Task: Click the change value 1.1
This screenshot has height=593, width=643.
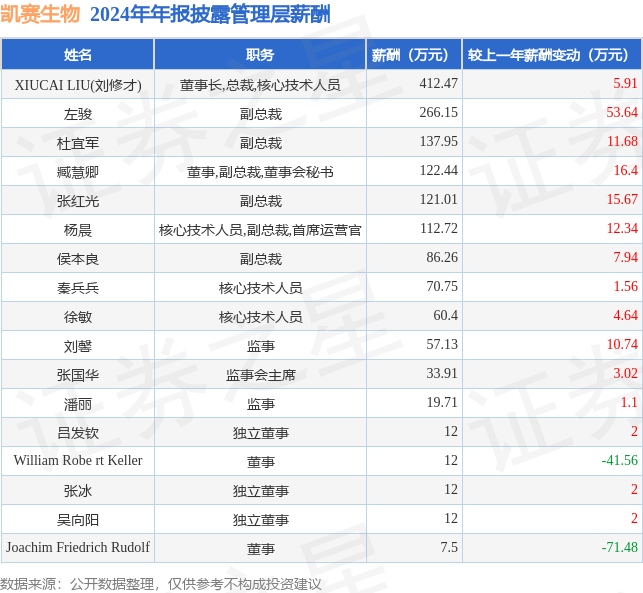Action: (x=629, y=402)
